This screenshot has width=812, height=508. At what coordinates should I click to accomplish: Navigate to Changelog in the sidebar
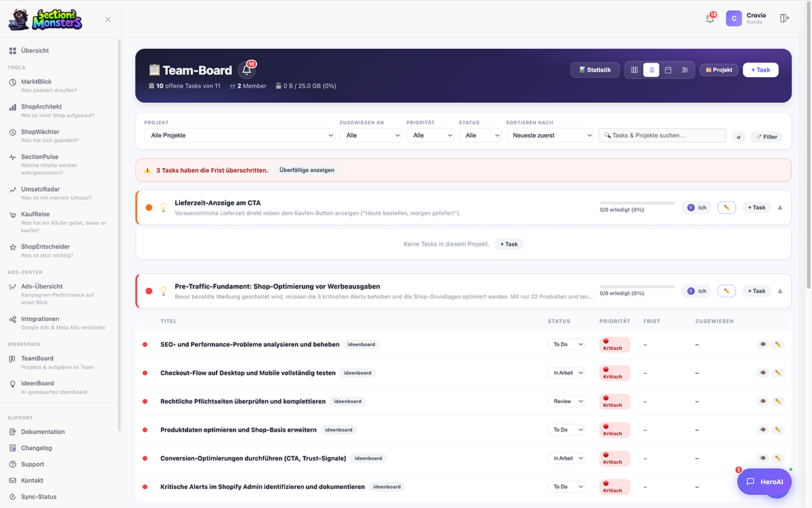point(37,448)
